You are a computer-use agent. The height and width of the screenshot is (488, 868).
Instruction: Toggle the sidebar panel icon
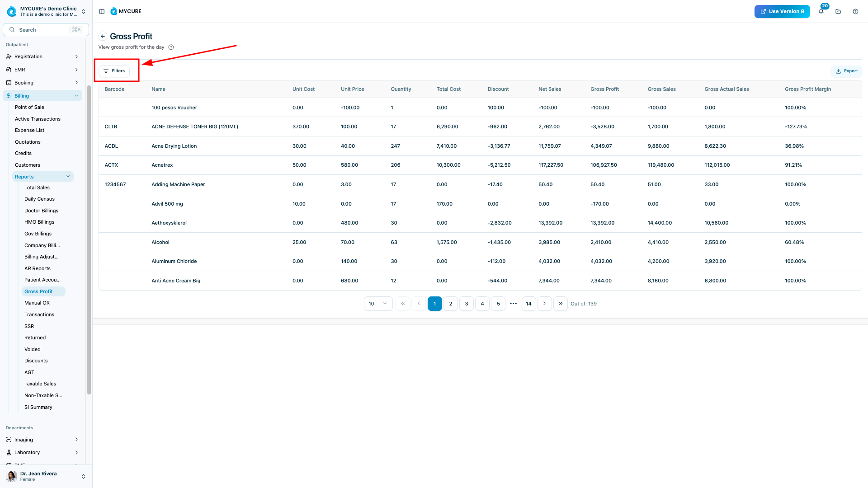pyautogui.click(x=102, y=11)
